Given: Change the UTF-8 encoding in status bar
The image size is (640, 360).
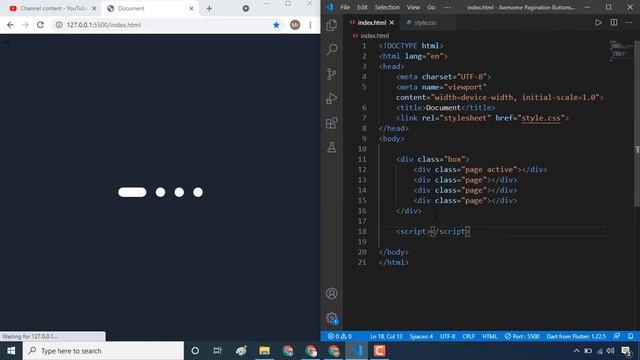Looking at the screenshot, I should (447, 336).
